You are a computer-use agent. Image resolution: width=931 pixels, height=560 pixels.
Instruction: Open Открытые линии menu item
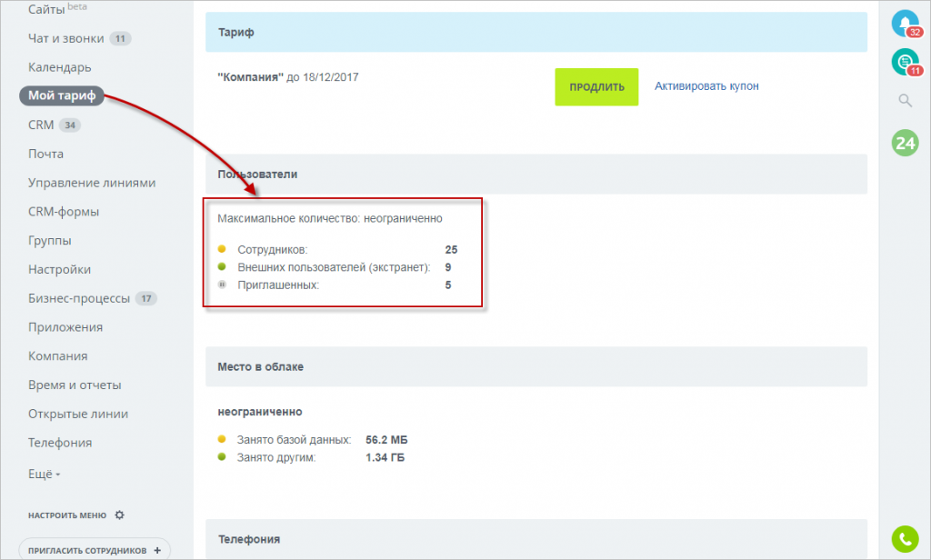point(78,414)
